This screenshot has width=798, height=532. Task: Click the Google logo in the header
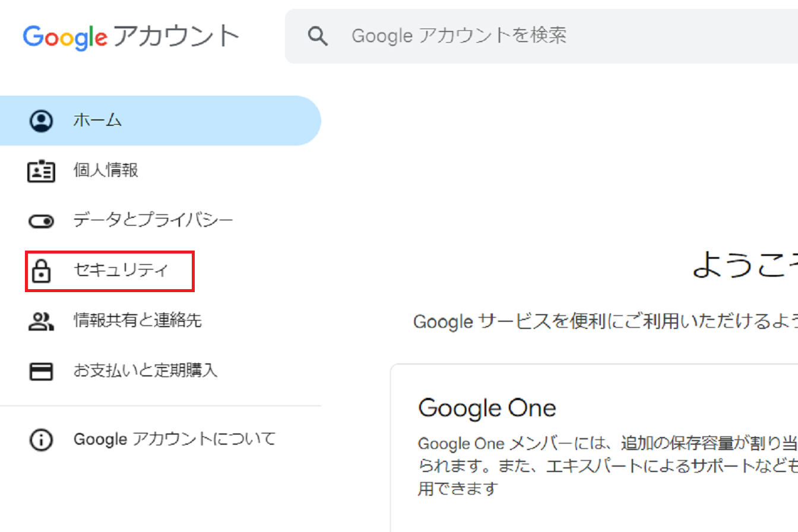point(65,37)
